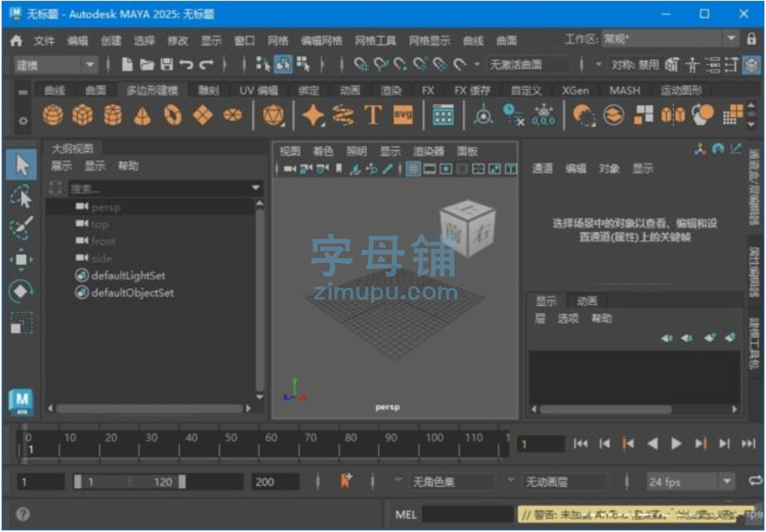Select the Select tool arrow in toolbox
Screen dimensions: 766x532
click(x=22, y=164)
